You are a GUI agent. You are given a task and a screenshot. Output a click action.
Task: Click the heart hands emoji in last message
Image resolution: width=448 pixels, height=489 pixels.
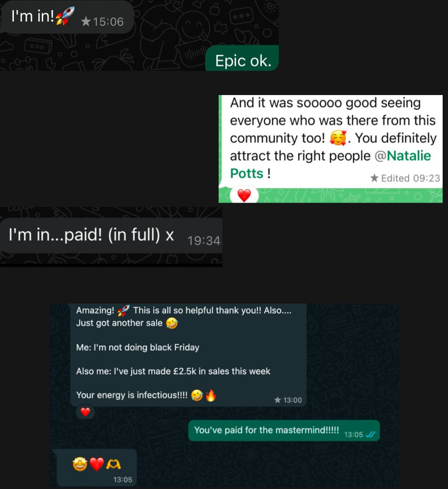(113, 464)
